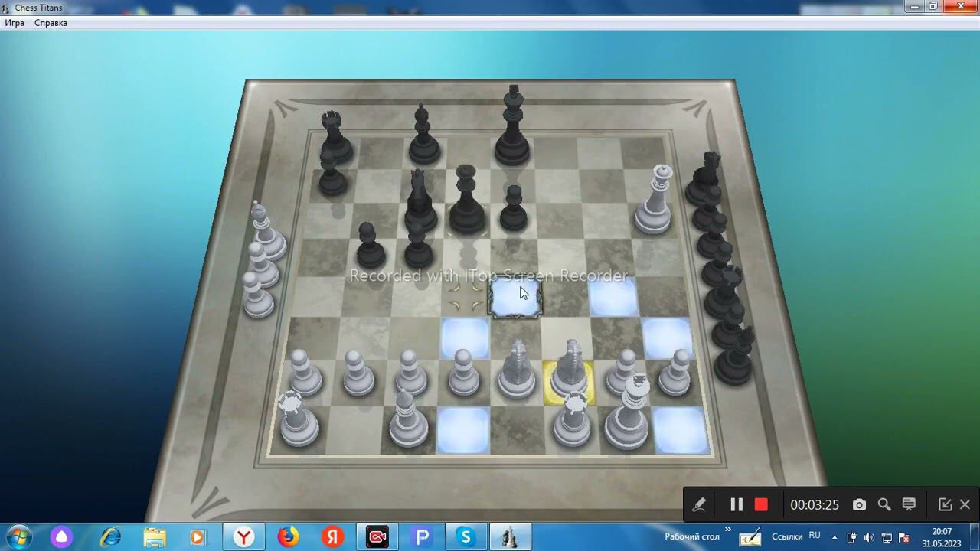Select the white rook in corner a1
This screenshot has height=551, width=980.
point(298,418)
